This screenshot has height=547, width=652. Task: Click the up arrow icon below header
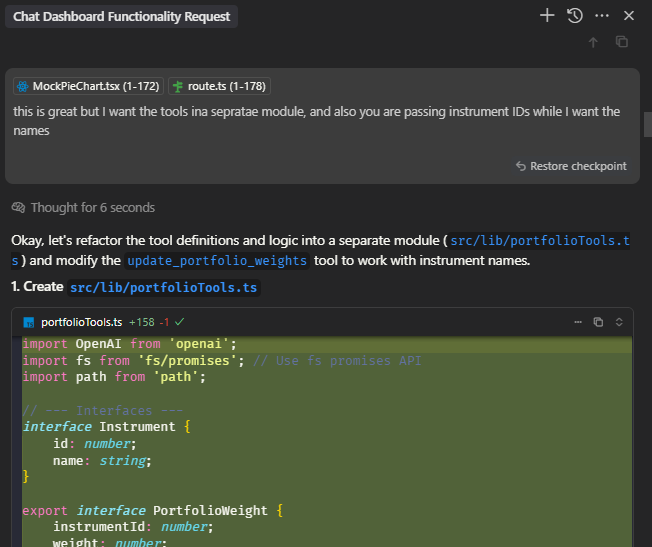click(x=593, y=42)
